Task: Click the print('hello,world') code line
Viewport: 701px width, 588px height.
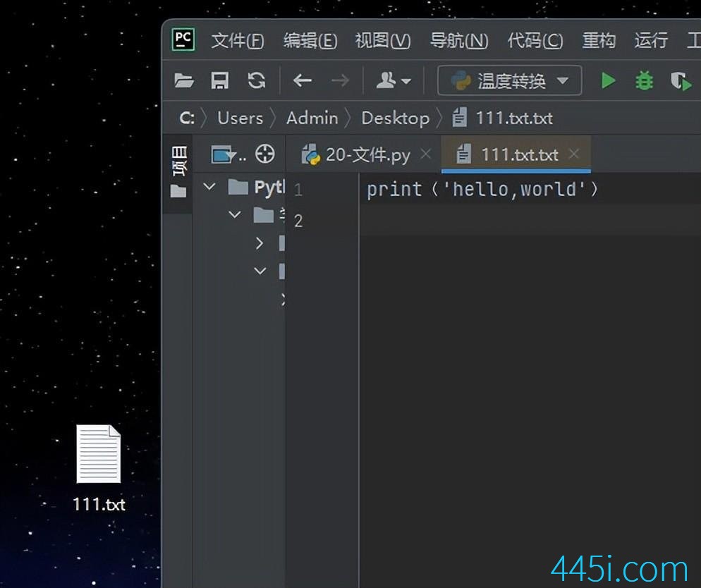Action: point(482,189)
